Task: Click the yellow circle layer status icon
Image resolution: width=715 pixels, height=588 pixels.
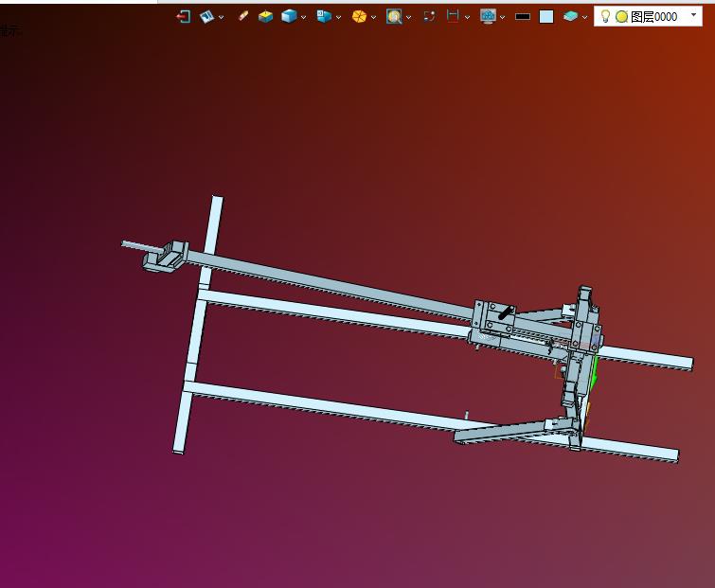Action: [x=621, y=17]
